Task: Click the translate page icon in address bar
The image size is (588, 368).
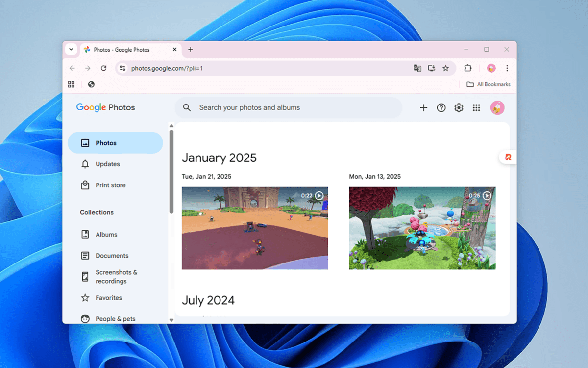Action: (417, 68)
